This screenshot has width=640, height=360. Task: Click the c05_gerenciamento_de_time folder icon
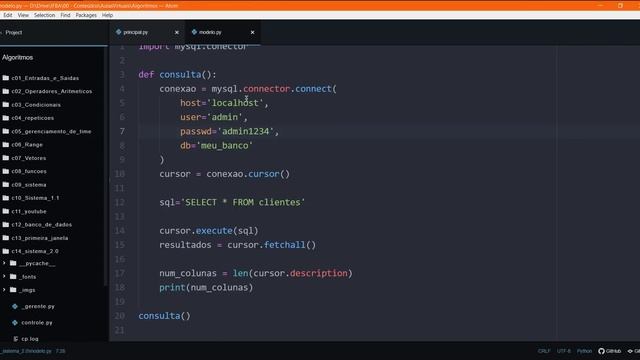(x=6, y=131)
